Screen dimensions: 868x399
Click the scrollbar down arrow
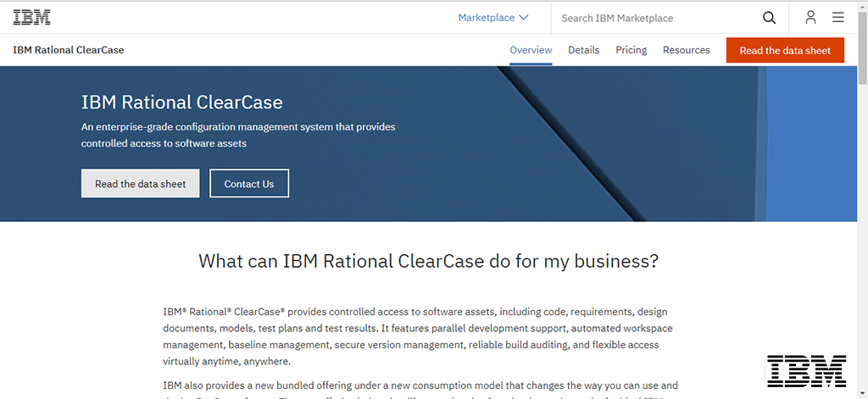pyautogui.click(x=862, y=393)
